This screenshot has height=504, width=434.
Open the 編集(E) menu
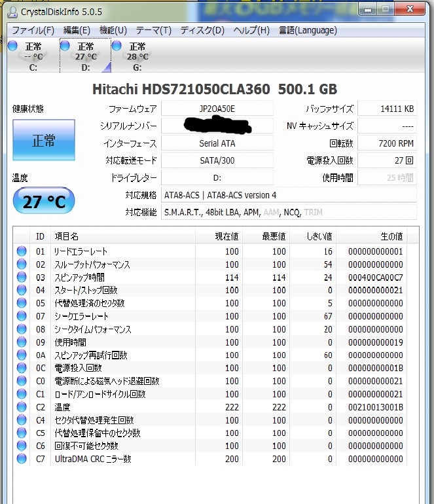tap(77, 30)
